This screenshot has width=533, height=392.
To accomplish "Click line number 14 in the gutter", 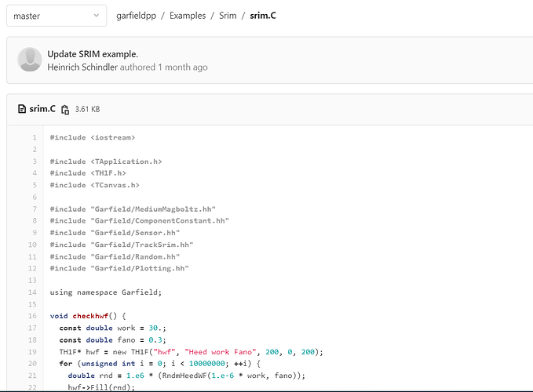I will click(x=32, y=292).
